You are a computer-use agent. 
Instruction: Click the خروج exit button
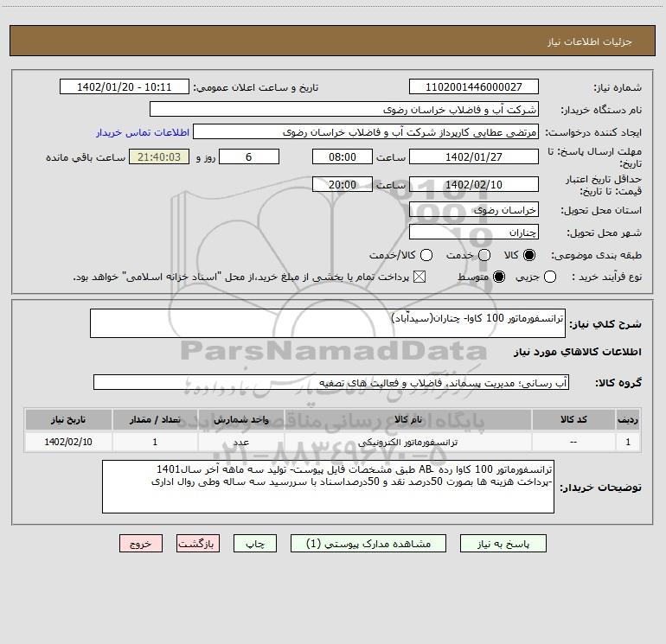pos(141,544)
